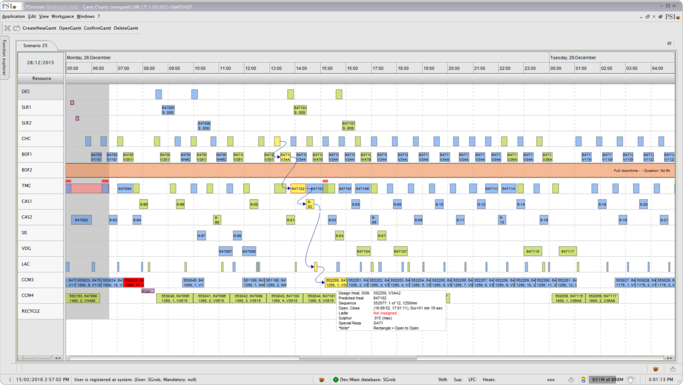Click the small icon above Gantt right corner
The image size is (683, 385).
(669, 44)
